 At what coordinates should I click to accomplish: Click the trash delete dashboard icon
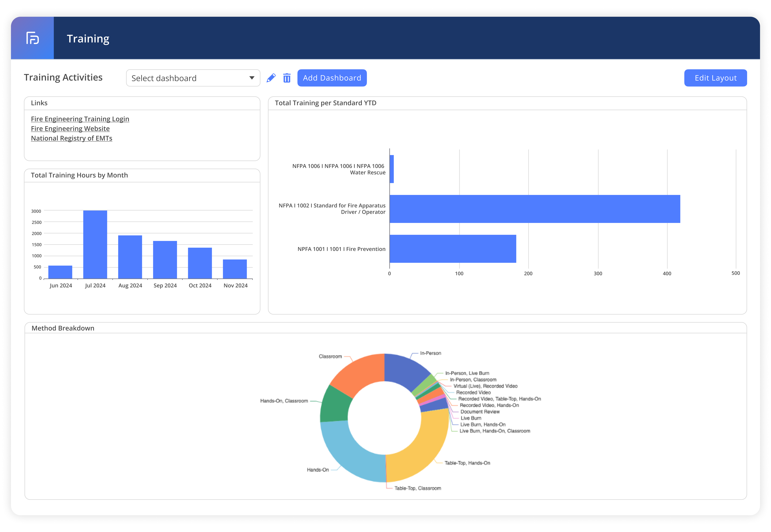[x=287, y=78]
